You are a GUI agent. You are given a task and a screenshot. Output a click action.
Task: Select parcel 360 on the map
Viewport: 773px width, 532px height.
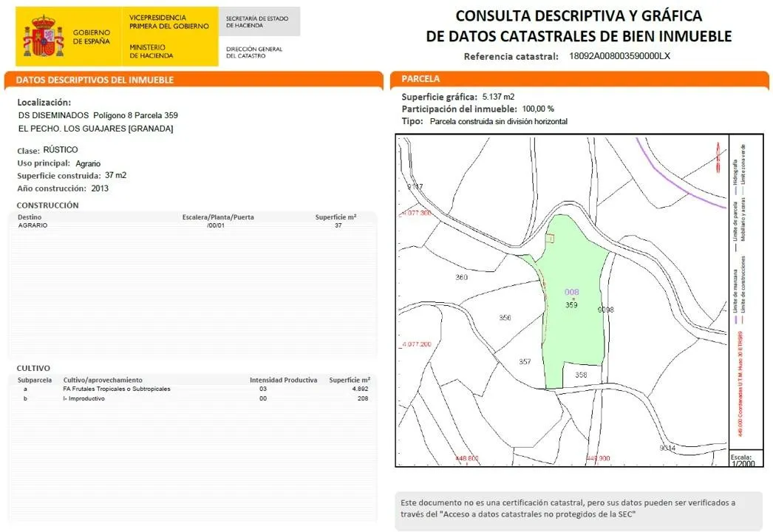[462, 278]
